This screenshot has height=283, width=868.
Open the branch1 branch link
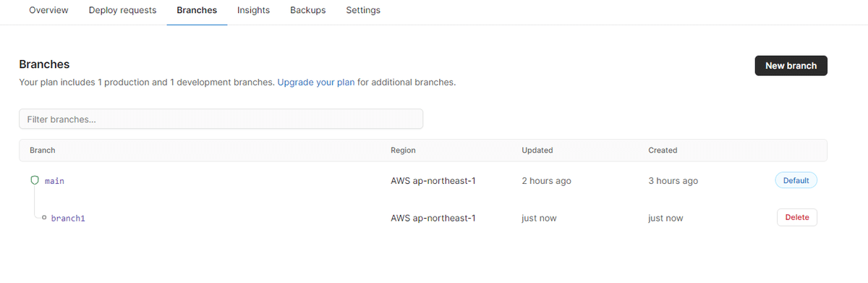click(68, 218)
